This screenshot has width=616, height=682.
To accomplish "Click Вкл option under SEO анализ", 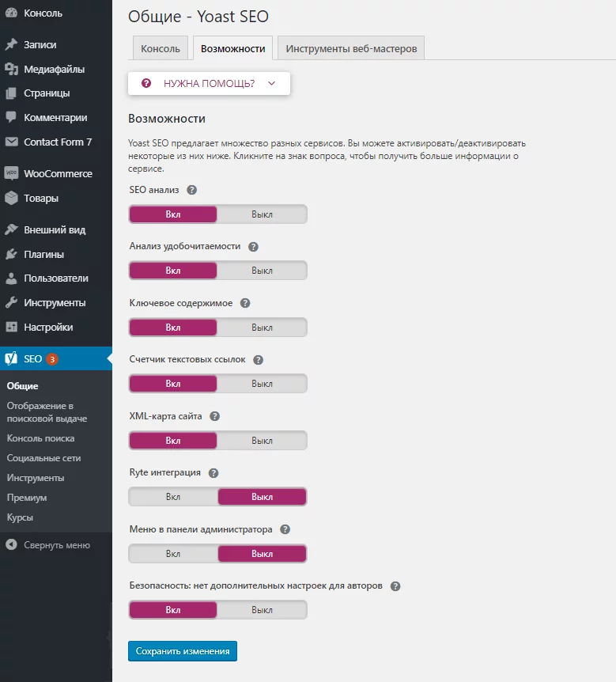I will 173,214.
